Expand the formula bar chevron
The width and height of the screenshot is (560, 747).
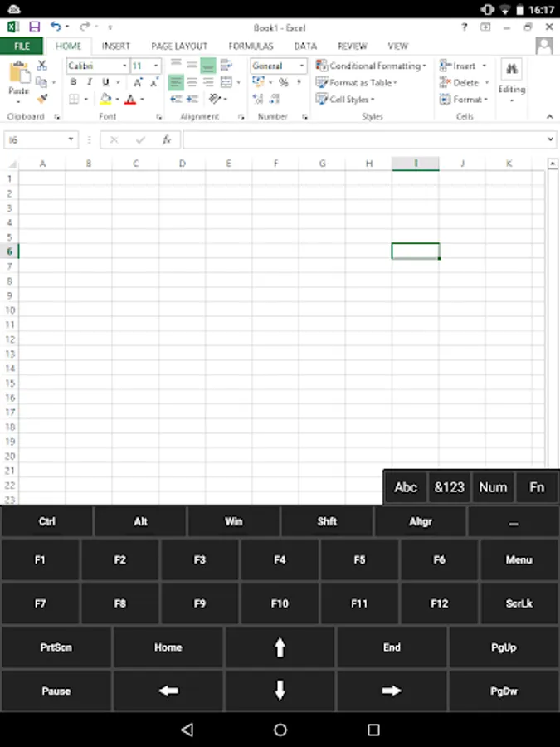[551, 139]
